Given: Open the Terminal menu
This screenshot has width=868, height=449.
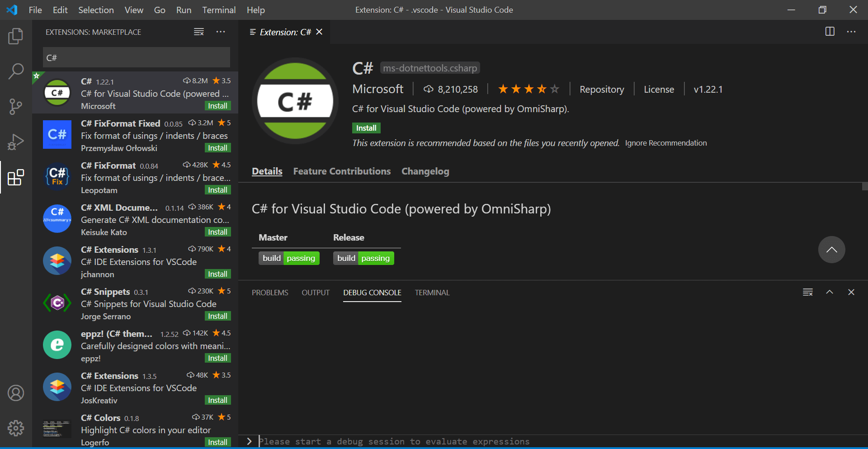Looking at the screenshot, I should tap(219, 9).
